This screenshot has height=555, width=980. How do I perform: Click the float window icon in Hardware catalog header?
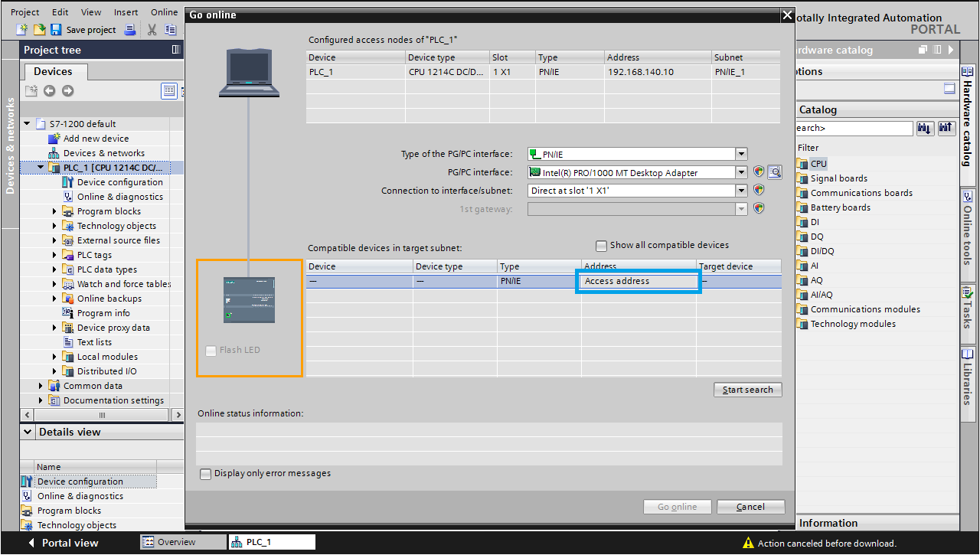pyautogui.click(x=923, y=50)
